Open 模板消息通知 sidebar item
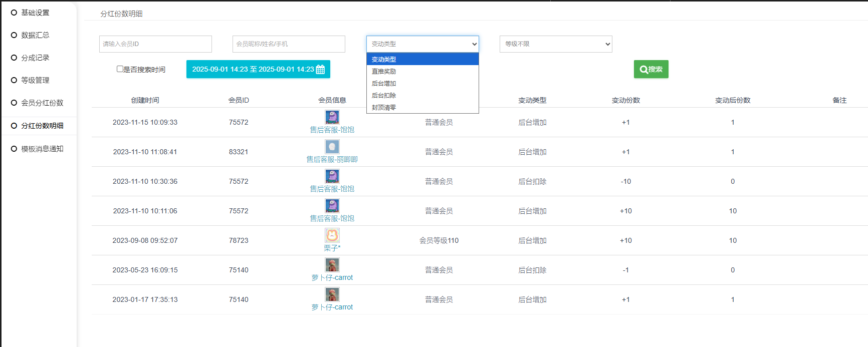The width and height of the screenshot is (868, 347). pyautogui.click(x=42, y=149)
